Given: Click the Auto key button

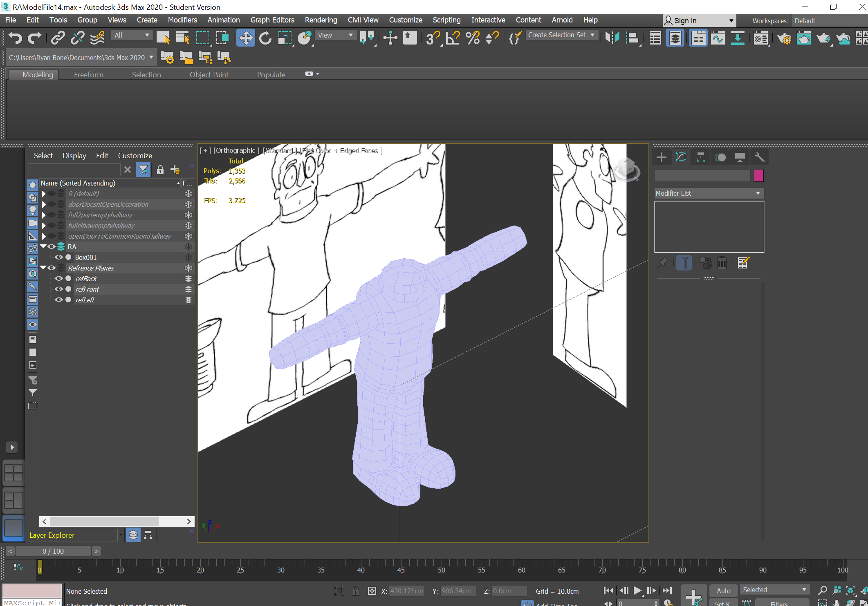Looking at the screenshot, I should click(723, 590).
